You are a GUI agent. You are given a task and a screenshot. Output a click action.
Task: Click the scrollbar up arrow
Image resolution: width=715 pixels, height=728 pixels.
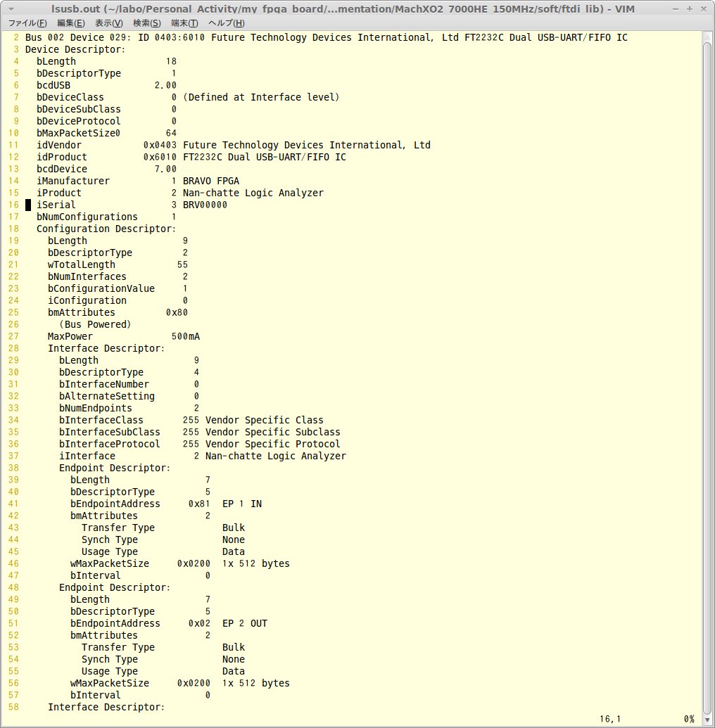[707, 37]
